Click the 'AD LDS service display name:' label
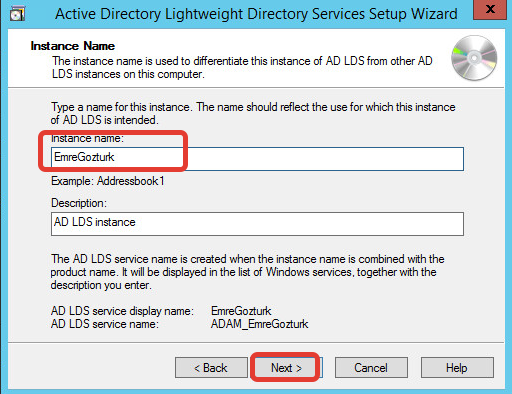 point(122,311)
